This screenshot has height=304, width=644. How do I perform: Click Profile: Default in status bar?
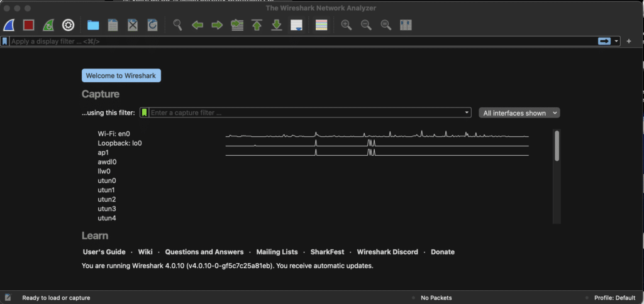click(615, 298)
